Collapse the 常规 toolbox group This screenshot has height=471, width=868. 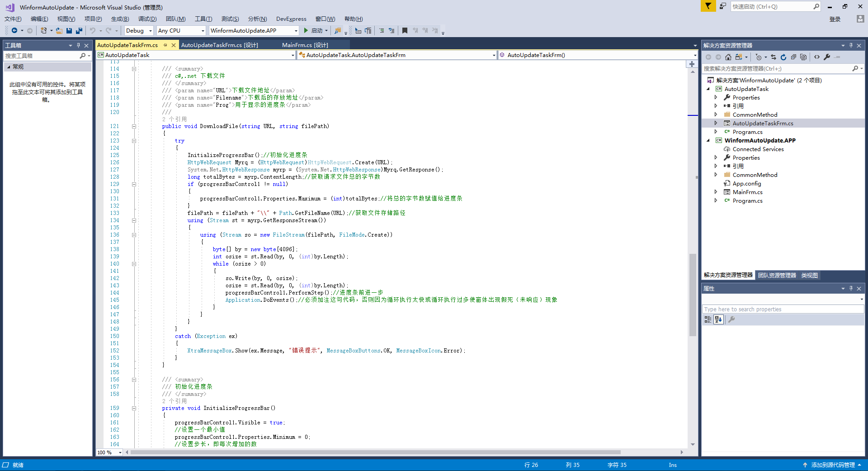8,67
